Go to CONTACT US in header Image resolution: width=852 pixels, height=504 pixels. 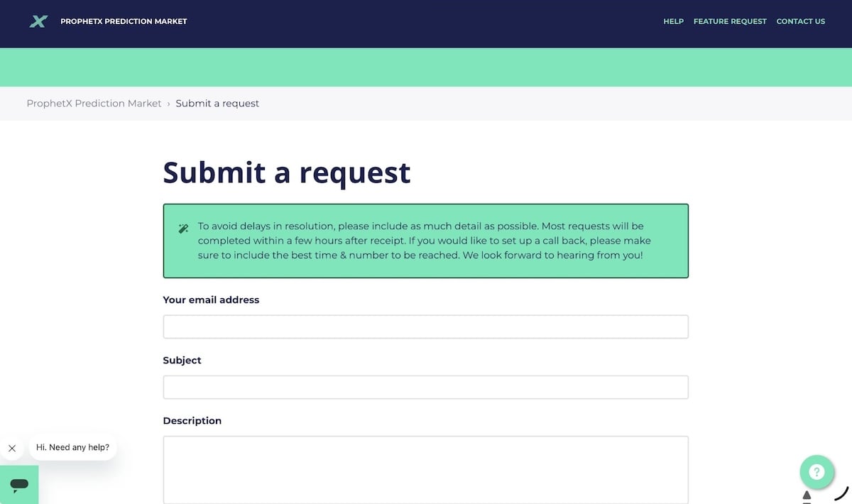click(800, 21)
